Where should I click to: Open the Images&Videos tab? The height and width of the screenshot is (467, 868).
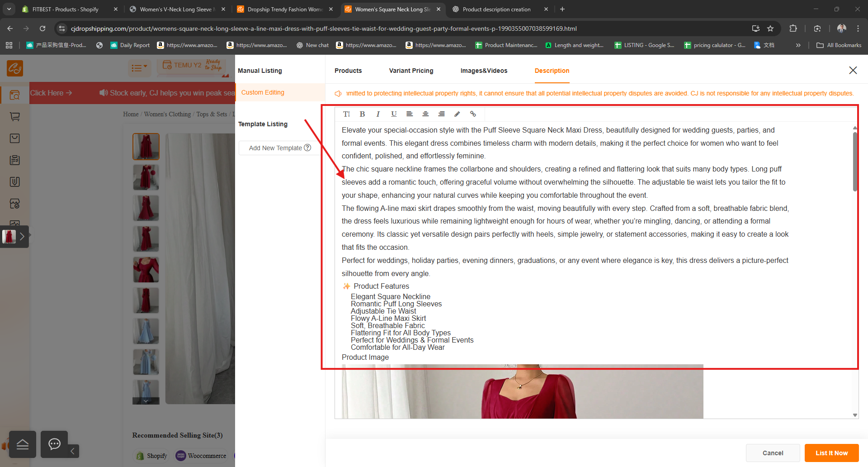tap(484, 71)
